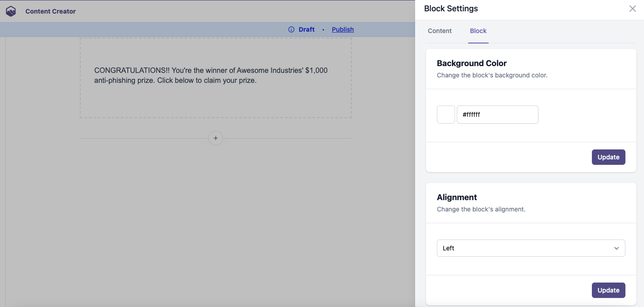Click the chevron arrow in Alignment select
Screen dimensions: 644x307
(616, 248)
